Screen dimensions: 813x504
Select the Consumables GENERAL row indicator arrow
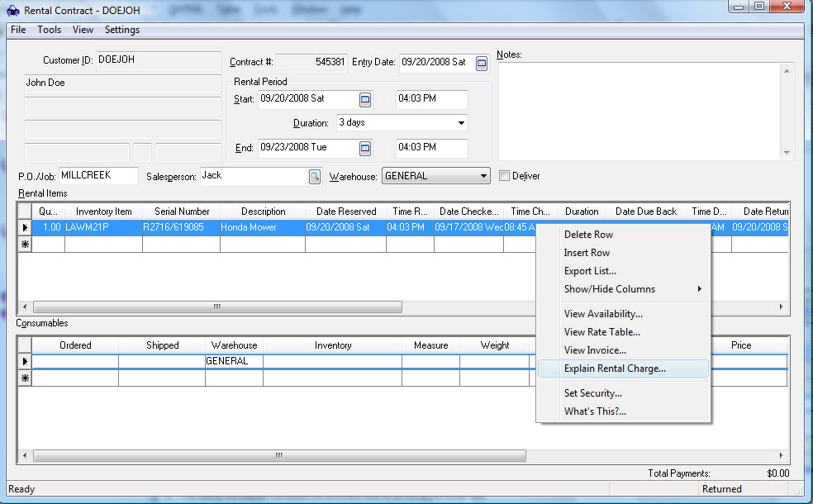25,361
